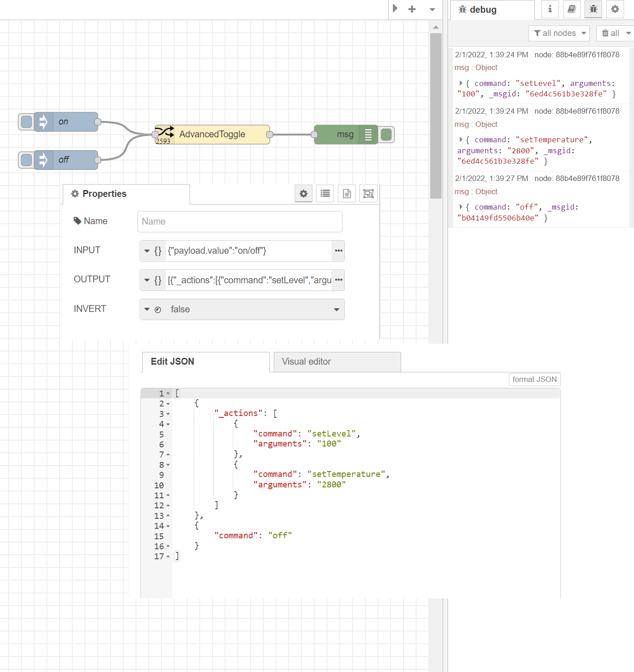This screenshot has height=672, width=634.
Task: Open the help book icon
Action: tap(572, 9)
